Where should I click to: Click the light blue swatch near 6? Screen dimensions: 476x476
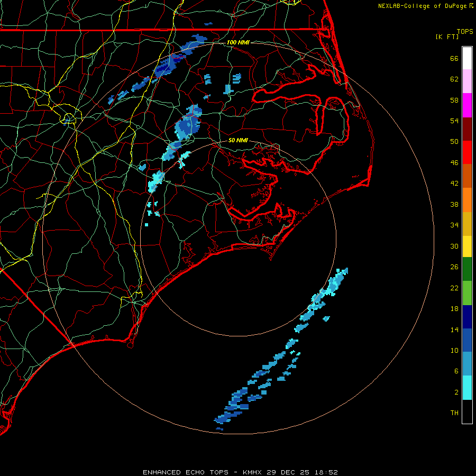pos(467,364)
